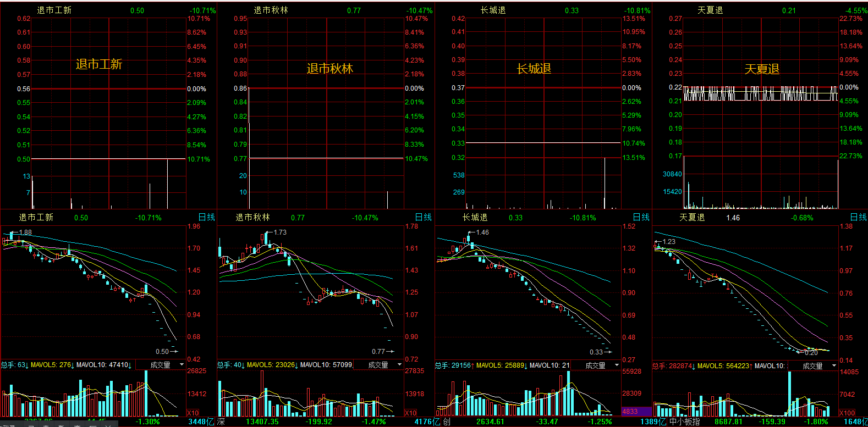This screenshot has width=868, height=427.
Task: Select 日线 period label on 天夏退 chart
Action: pos(859,218)
